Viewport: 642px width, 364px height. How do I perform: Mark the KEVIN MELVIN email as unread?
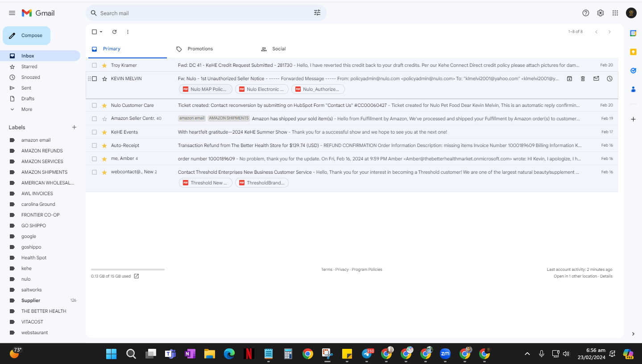coord(596,79)
